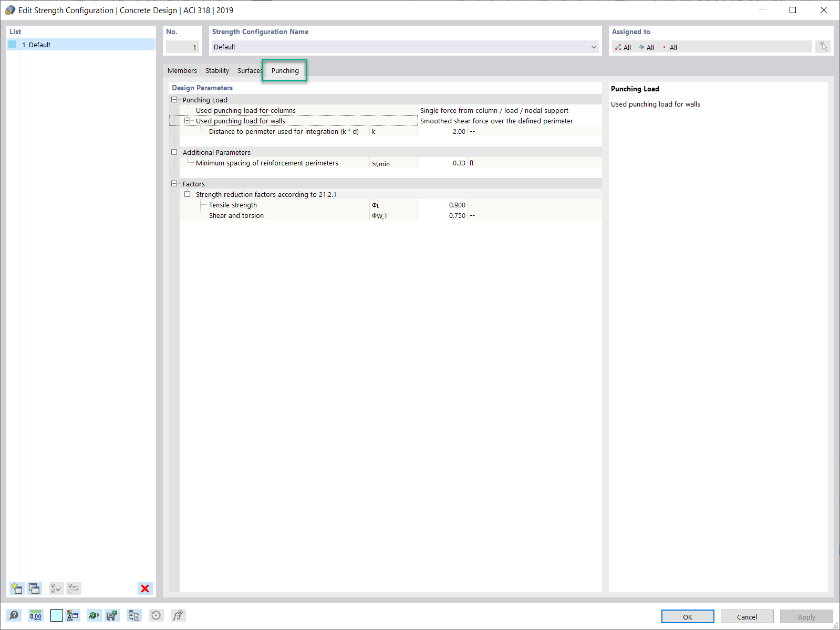Viewport: 840px width, 630px height.
Task: Click the fx formula view icon
Action: [x=178, y=615]
